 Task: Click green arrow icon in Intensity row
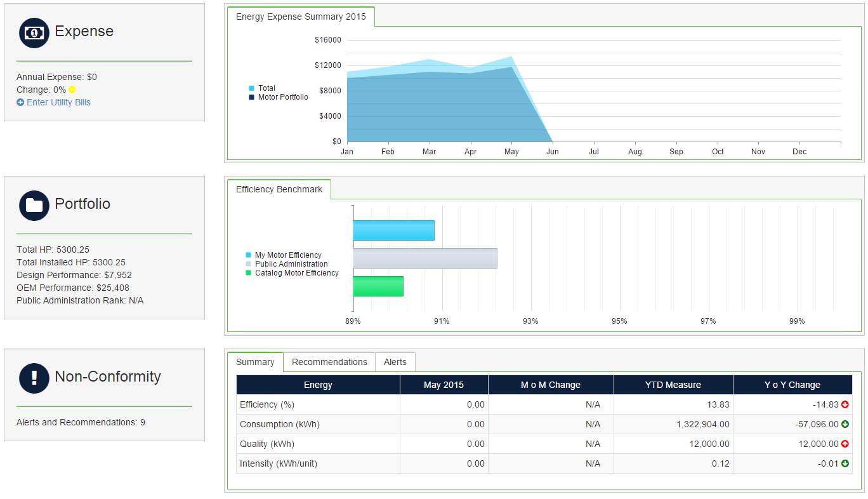[845, 464]
